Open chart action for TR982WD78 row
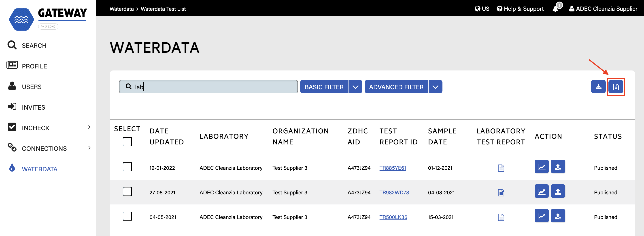Viewport: 644px width, 236px height. 542,191
